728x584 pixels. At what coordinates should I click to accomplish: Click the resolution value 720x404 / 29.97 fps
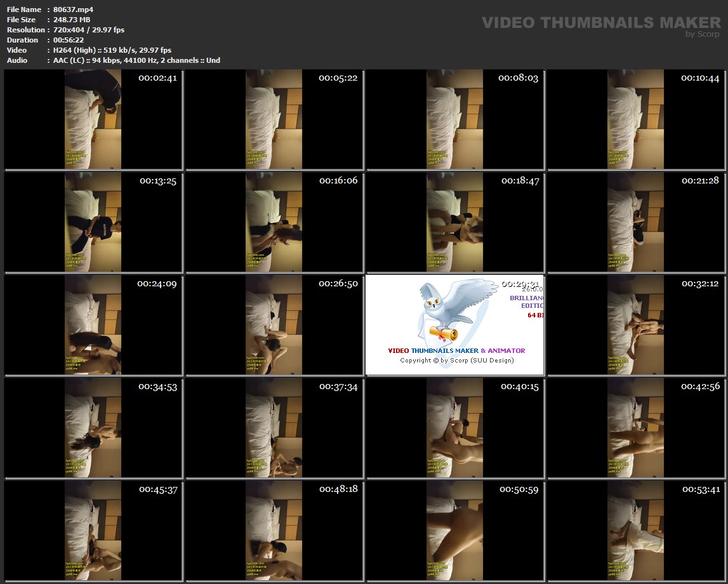89,30
